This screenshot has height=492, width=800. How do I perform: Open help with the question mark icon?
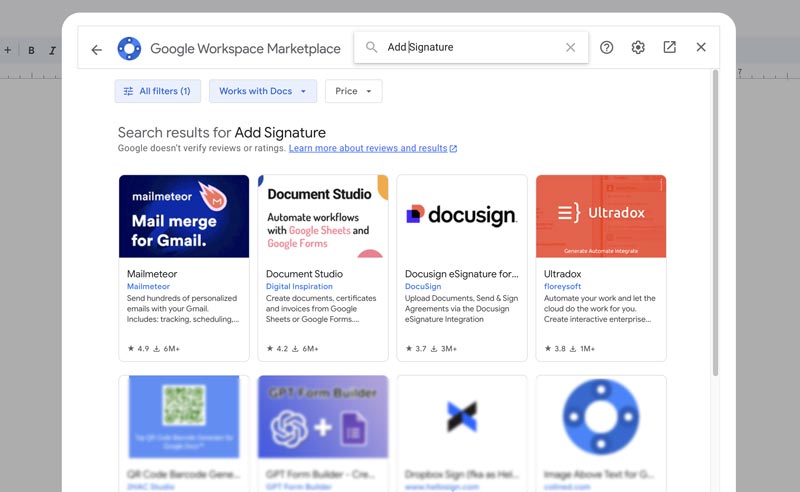606,47
